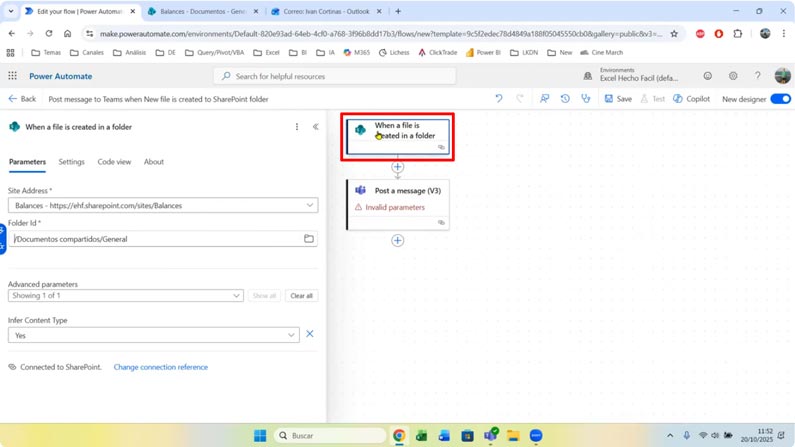Switch to the Outlook Correo browser tab
Screen dimensions: 795x447
coord(327,11)
